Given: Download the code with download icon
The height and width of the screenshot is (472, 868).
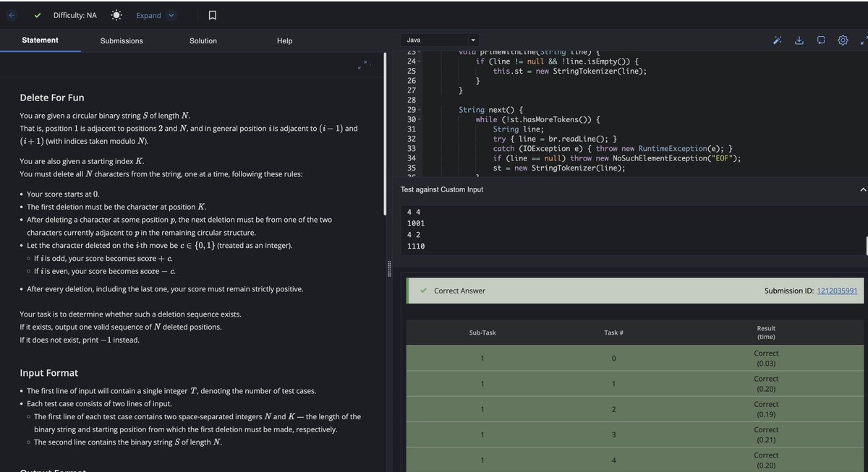Looking at the screenshot, I should [x=799, y=40].
